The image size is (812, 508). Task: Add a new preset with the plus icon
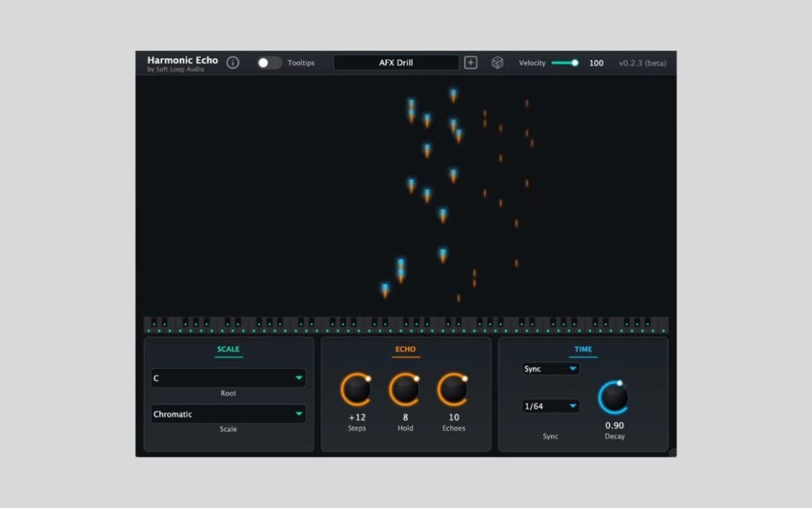pyautogui.click(x=471, y=62)
